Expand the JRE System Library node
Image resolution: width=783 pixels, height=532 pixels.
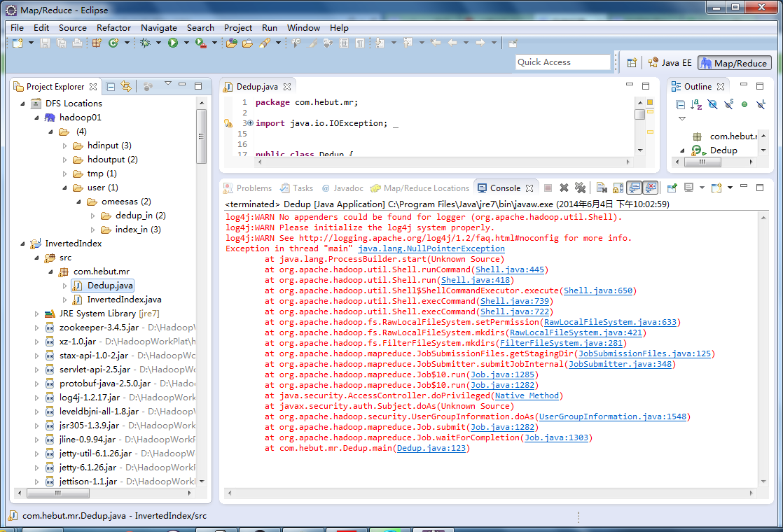pyautogui.click(x=36, y=314)
